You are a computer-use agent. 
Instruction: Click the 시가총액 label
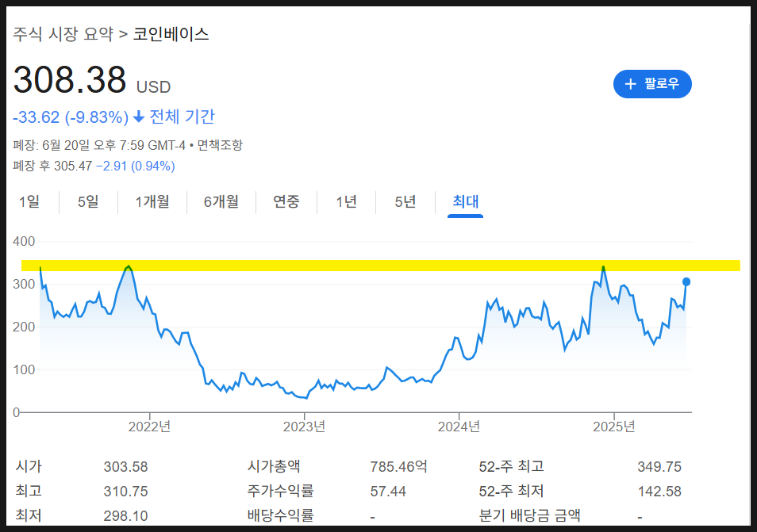(274, 466)
